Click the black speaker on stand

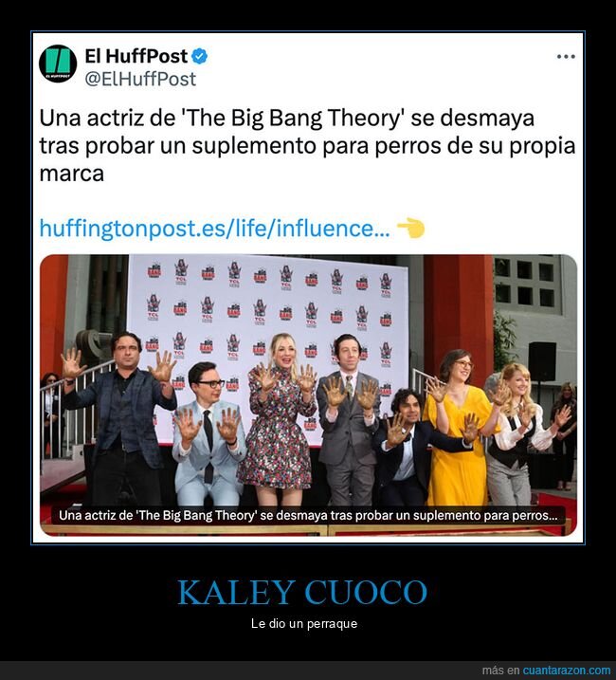point(542,361)
